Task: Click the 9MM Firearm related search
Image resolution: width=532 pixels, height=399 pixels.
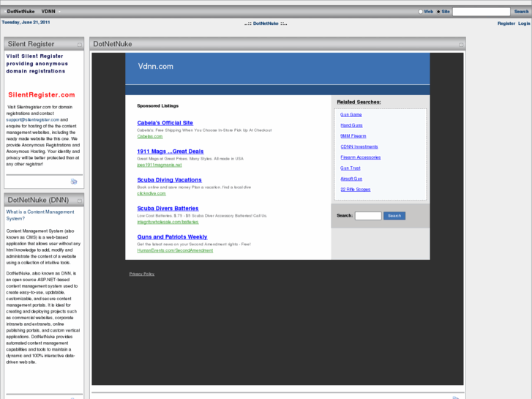Action: [353, 136]
